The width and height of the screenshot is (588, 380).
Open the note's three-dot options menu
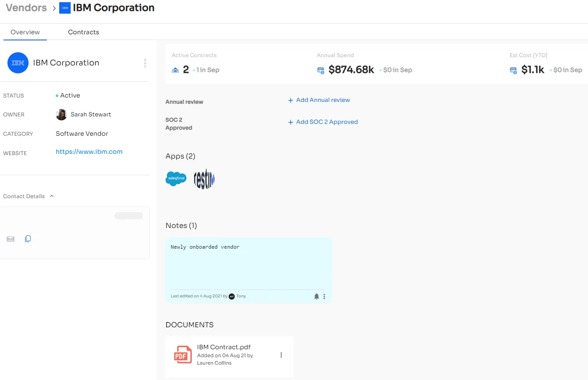[324, 297]
